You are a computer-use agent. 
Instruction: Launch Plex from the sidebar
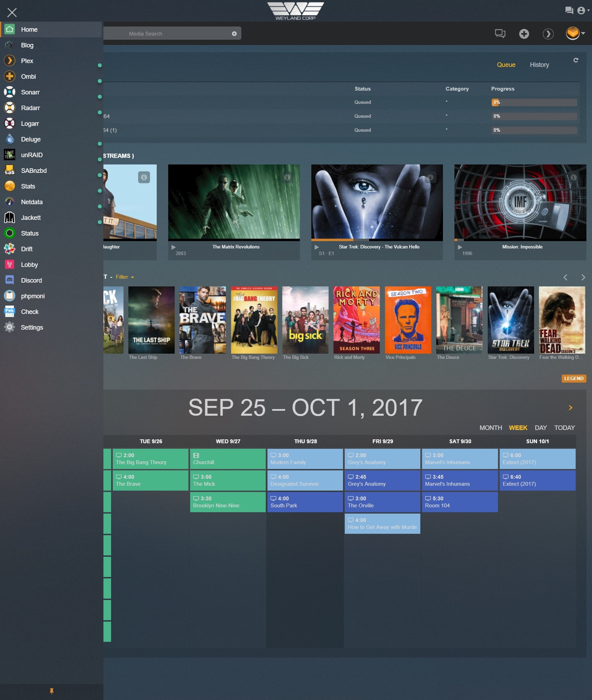click(x=51, y=61)
